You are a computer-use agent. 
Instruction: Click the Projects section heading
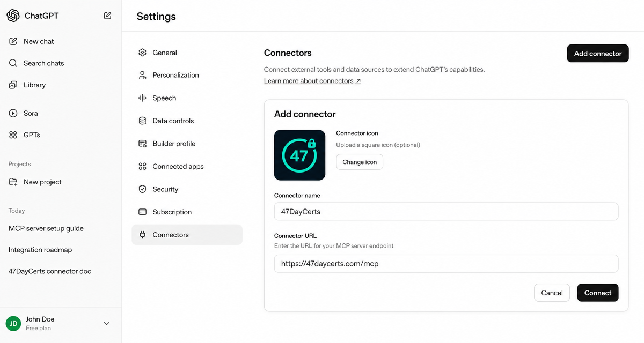[19, 164]
